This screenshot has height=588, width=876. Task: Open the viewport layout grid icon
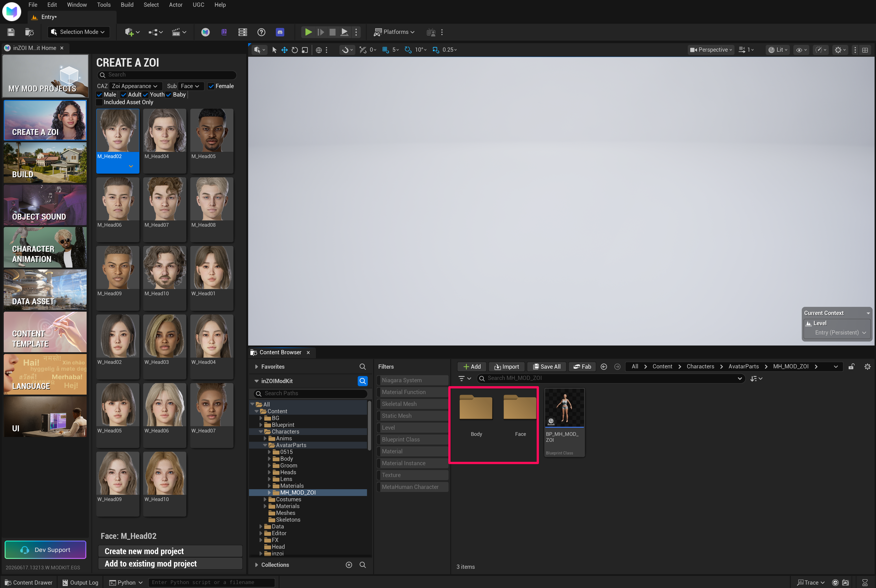click(x=865, y=50)
